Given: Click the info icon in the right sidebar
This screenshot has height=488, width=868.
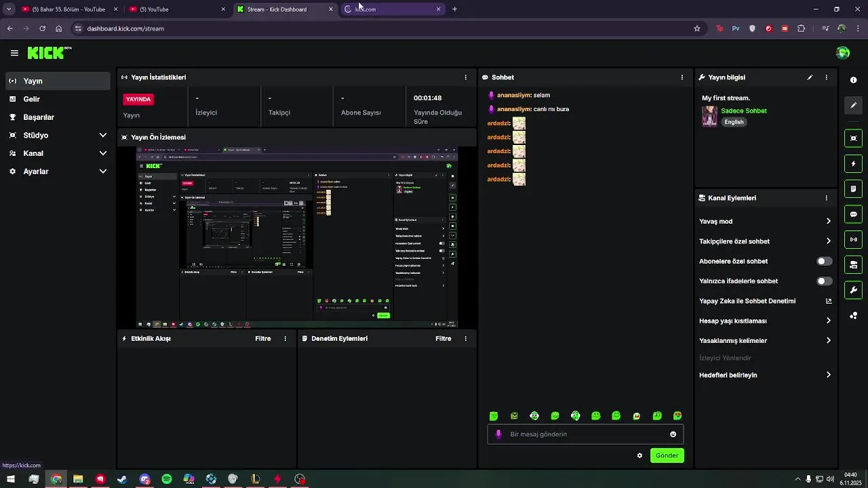Looking at the screenshot, I should pyautogui.click(x=853, y=80).
